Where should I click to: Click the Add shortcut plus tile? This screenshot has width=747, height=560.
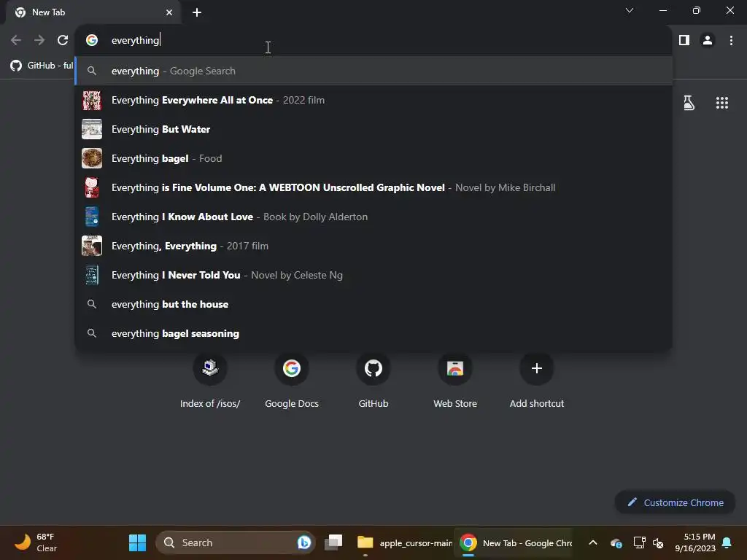[537, 381]
